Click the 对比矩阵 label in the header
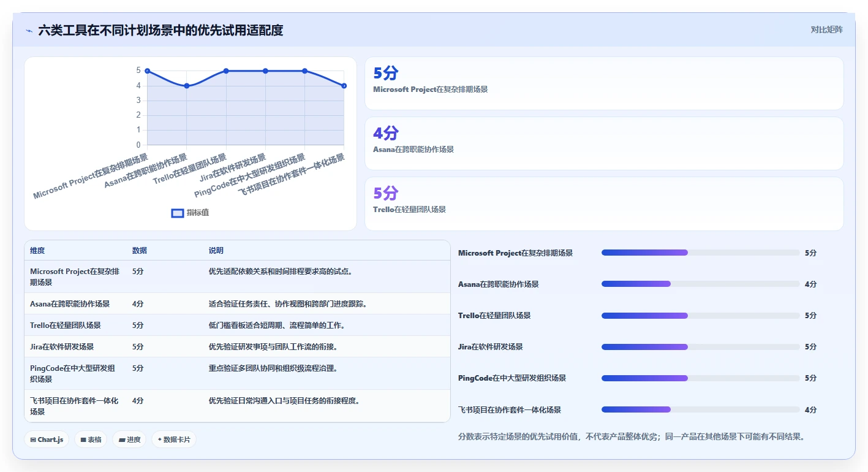The image size is (868, 472). pyautogui.click(x=826, y=29)
